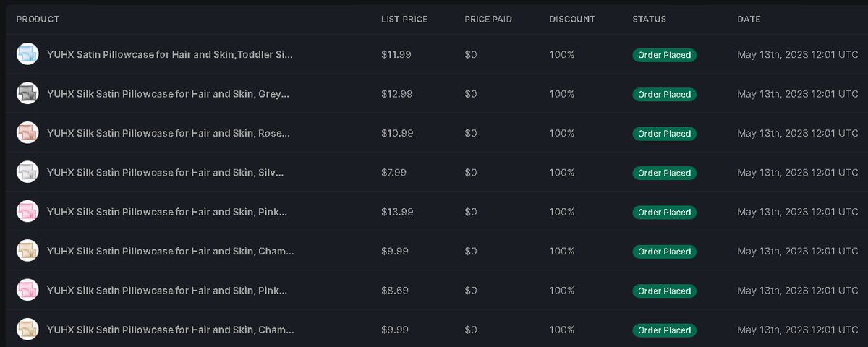Screen dimensions: 868x347
Task: Sort by the DATE column header
Action: pos(749,19)
